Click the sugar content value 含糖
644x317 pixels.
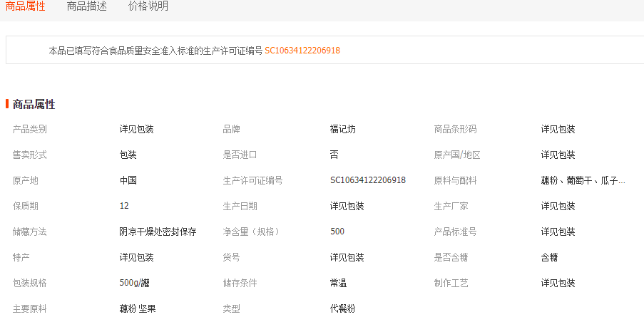(550, 257)
